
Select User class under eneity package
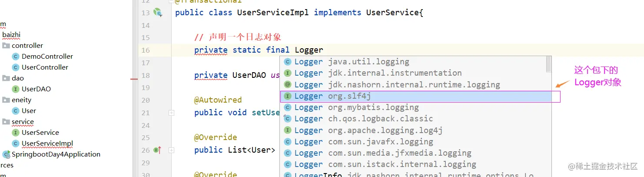pyautogui.click(x=29, y=111)
